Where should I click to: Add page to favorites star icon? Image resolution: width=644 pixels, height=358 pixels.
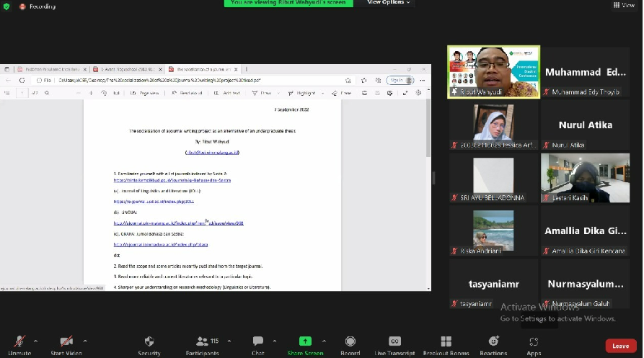click(x=348, y=81)
